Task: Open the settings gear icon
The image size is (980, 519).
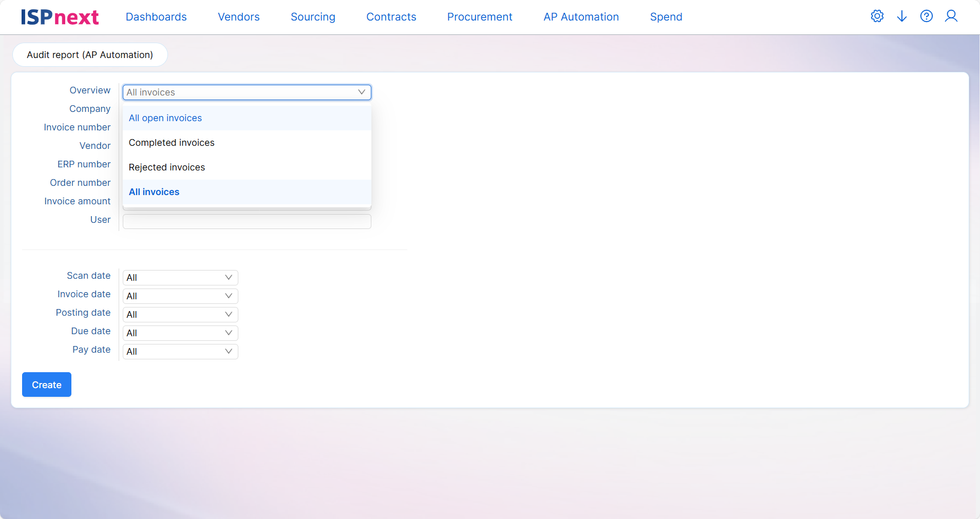Action: (877, 16)
